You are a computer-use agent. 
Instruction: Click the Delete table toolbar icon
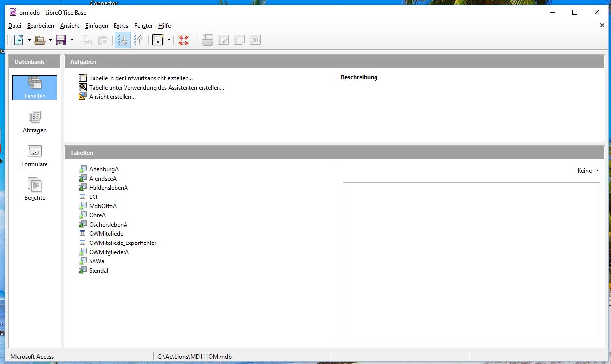click(239, 40)
